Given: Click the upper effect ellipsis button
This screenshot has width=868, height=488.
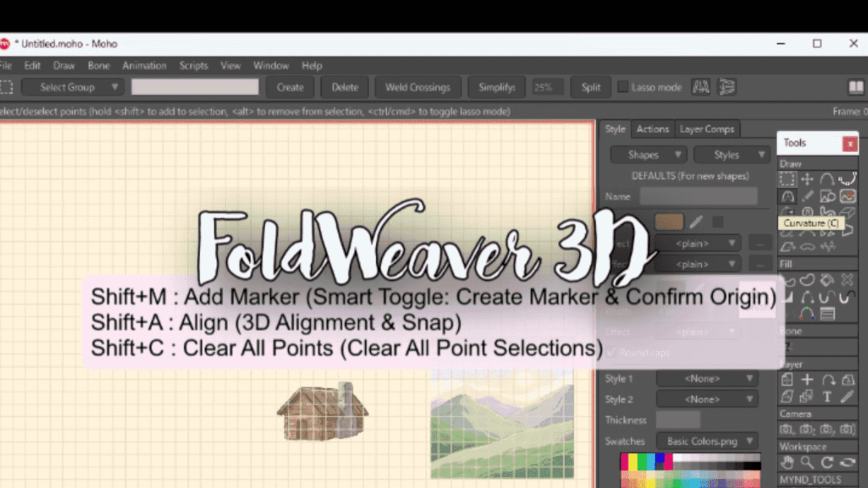Looking at the screenshot, I should pos(760,243).
